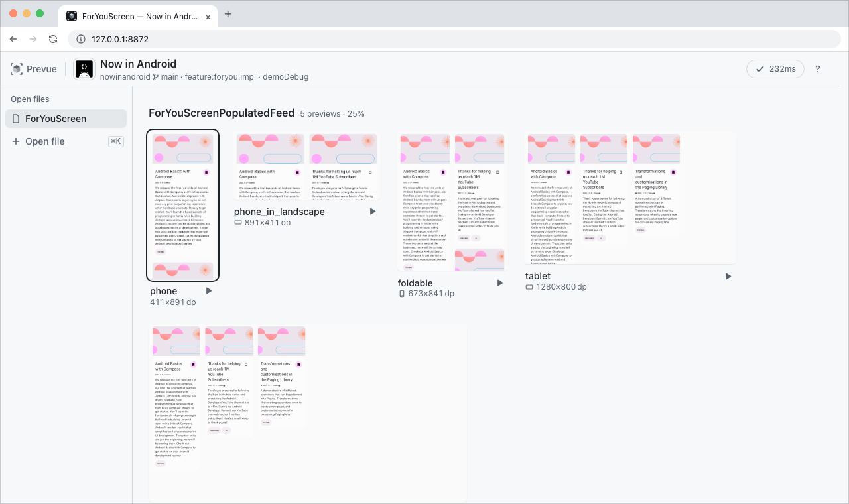Select the phone preview thumbnail

pos(182,205)
